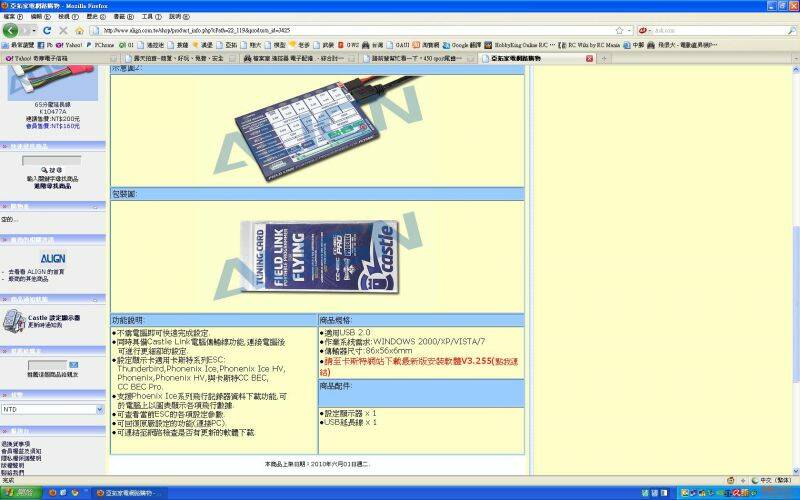
Task: Open the 編輯 (E) menu
Action: [x=40, y=17]
